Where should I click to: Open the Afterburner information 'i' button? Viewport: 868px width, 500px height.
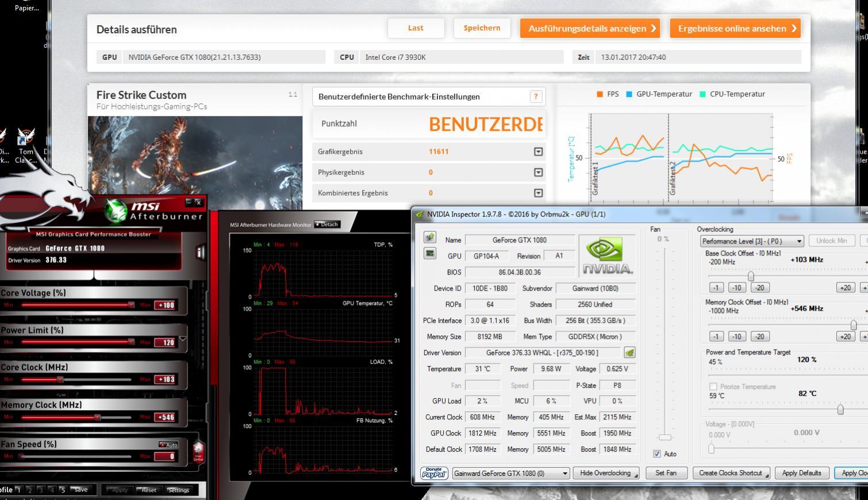tap(201, 253)
